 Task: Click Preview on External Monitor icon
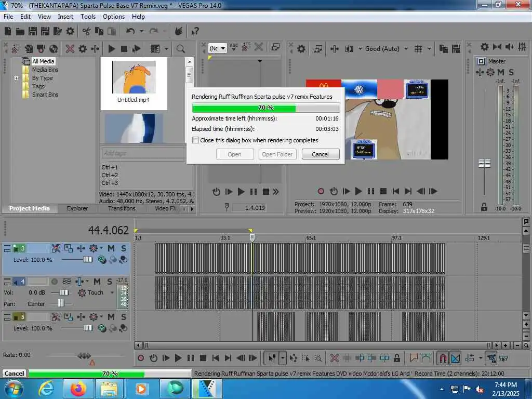(x=318, y=49)
